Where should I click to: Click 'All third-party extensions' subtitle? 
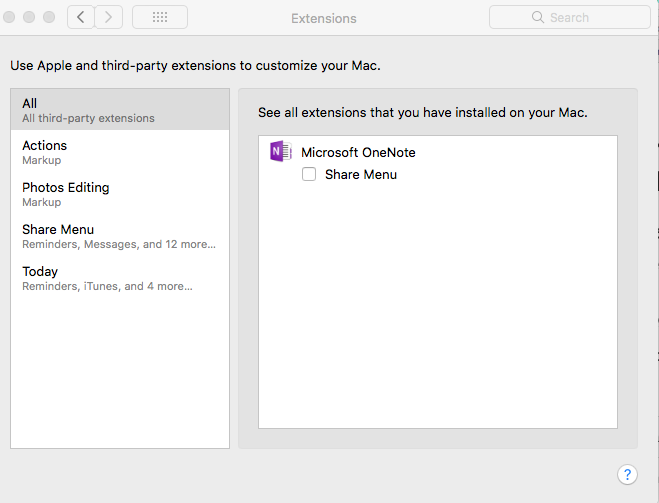88,118
